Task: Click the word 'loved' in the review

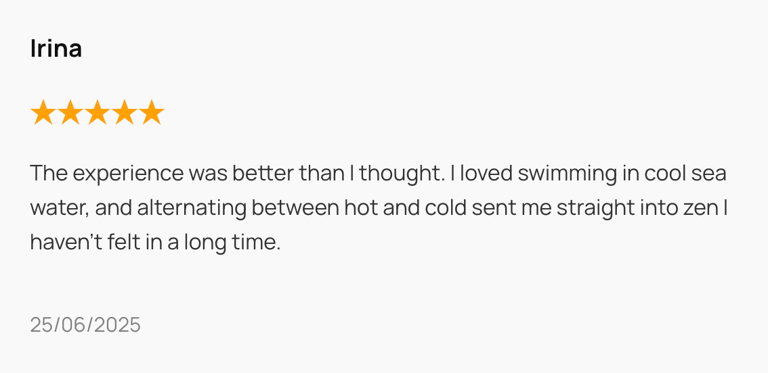Action: 485,174
